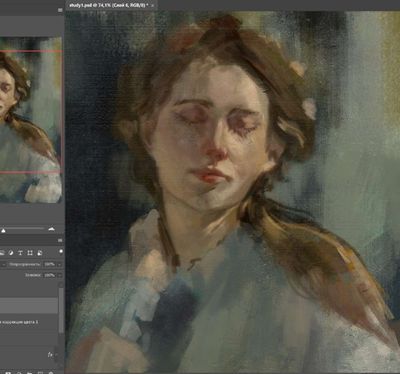The height and width of the screenshot is (374, 400).
Task: Click the layer Opacity value field
Action: (x=49, y=264)
